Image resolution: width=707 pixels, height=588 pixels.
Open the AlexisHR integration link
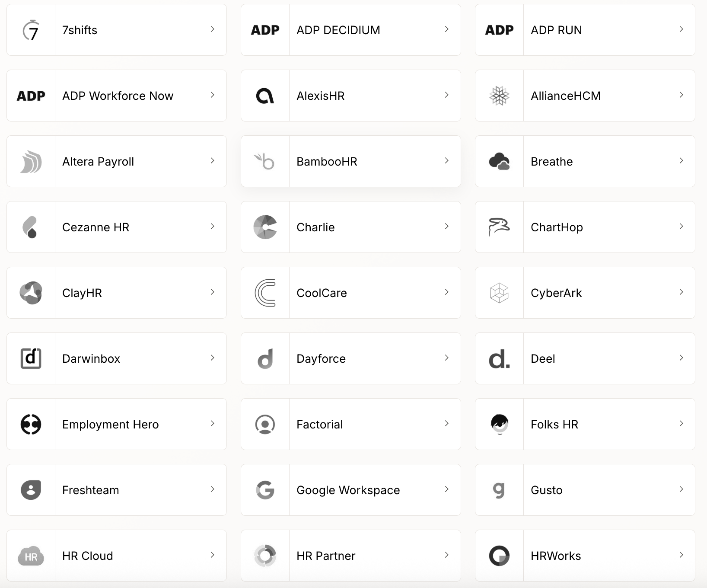click(x=351, y=96)
